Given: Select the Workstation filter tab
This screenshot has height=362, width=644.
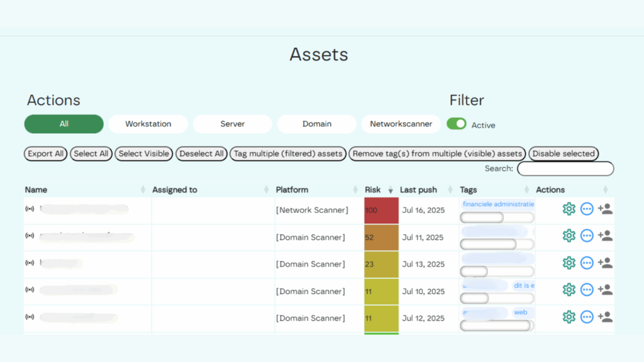Looking at the screenshot, I should [x=148, y=124].
